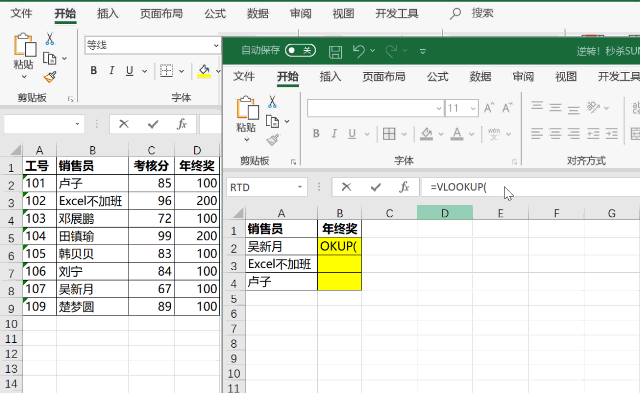
Task: Toggle Italic in back window ribbon
Action: [111, 71]
